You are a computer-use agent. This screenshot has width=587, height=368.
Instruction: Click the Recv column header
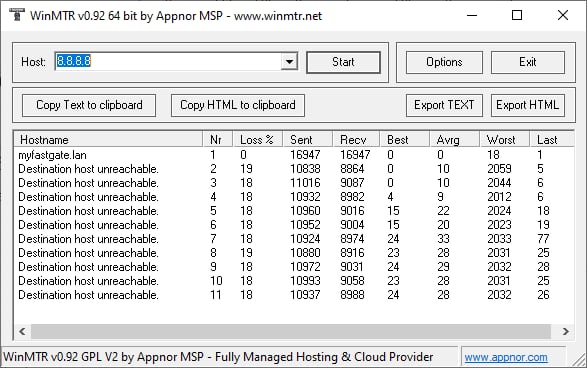coord(356,140)
